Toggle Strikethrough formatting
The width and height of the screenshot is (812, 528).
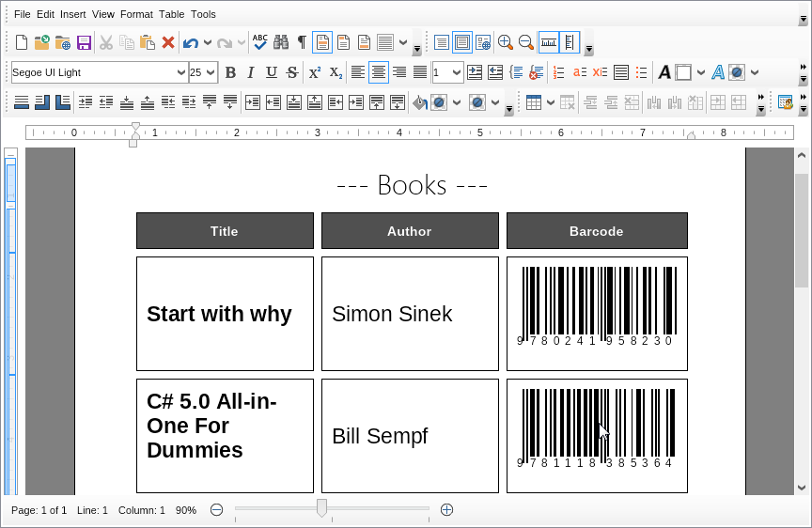[x=292, y=72]
